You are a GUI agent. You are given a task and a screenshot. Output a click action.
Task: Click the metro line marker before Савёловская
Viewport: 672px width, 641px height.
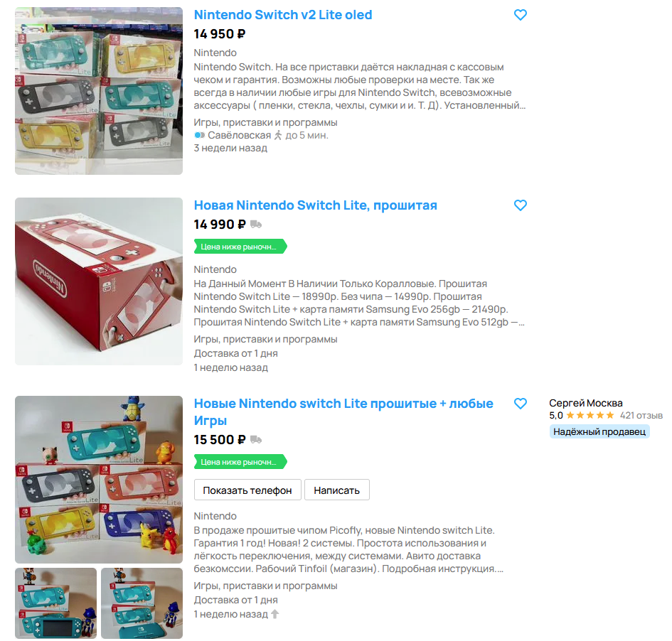(x=199, y=135)
